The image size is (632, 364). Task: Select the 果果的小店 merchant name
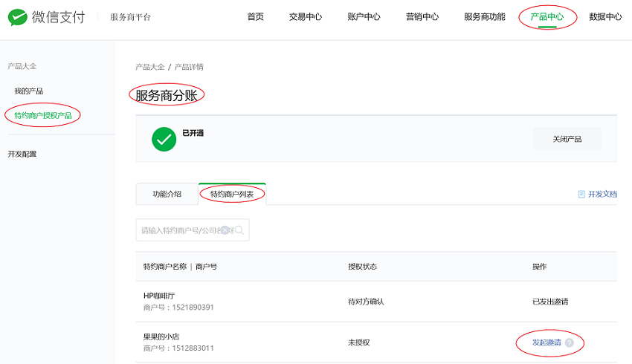click(161, 337)
